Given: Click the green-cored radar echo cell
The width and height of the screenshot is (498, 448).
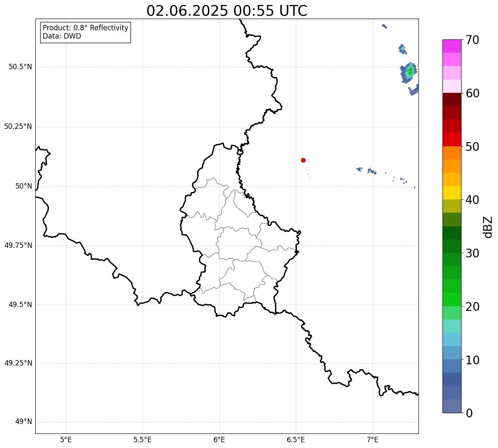Looking at the screenshot, I should (x=409, y=72).
